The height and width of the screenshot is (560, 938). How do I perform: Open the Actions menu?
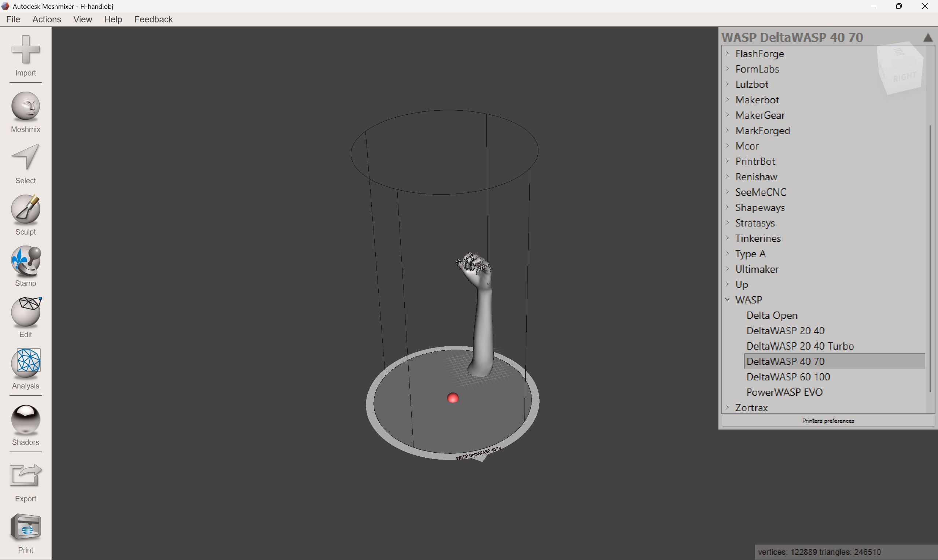tap(47, 19)
